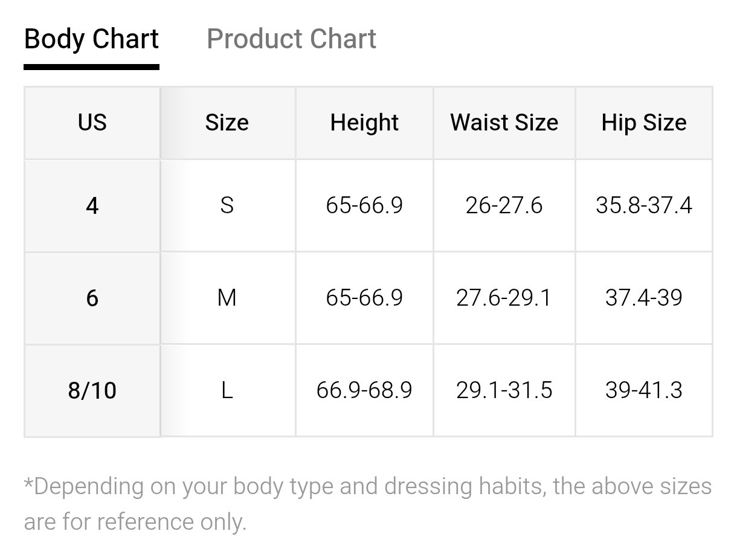Click the US column header
This screenshot has width=737, height=560.
(92, 123)
